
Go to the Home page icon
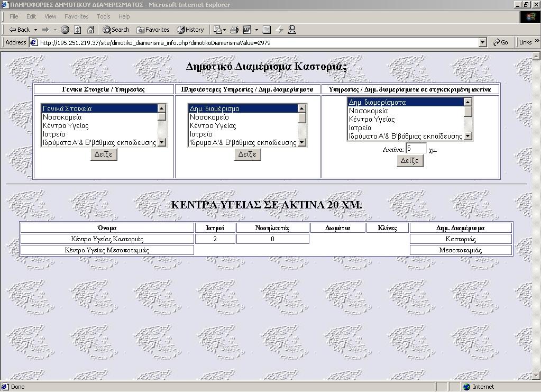click(90, 30)
